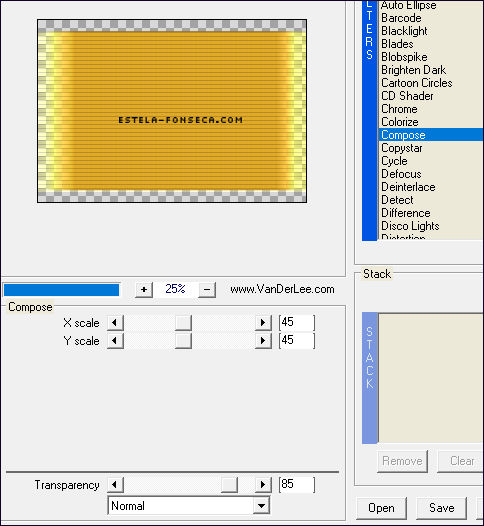Click the X scale slider thumb
The width and height of the screenshot is (484, 526).
pyautogui.click(x=183, y=323)
